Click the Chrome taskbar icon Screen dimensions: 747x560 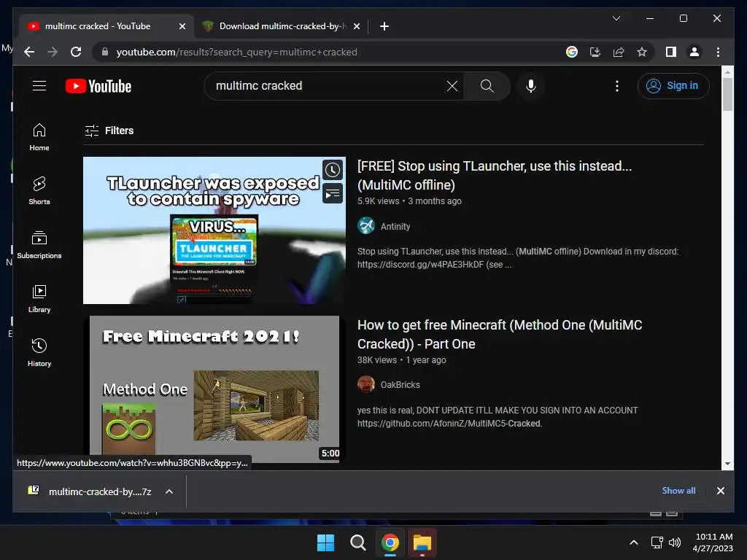pyautogui.click(x=390, y=542)
